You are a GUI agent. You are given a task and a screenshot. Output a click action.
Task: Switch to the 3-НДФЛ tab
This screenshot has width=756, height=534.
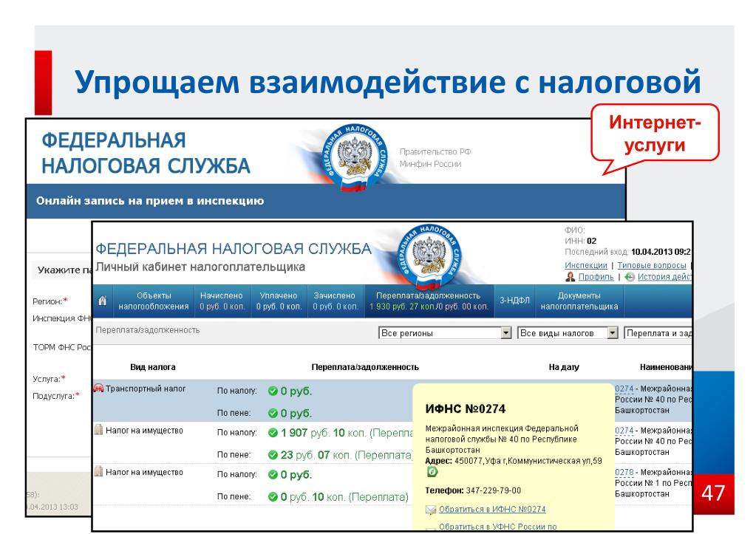514,301
